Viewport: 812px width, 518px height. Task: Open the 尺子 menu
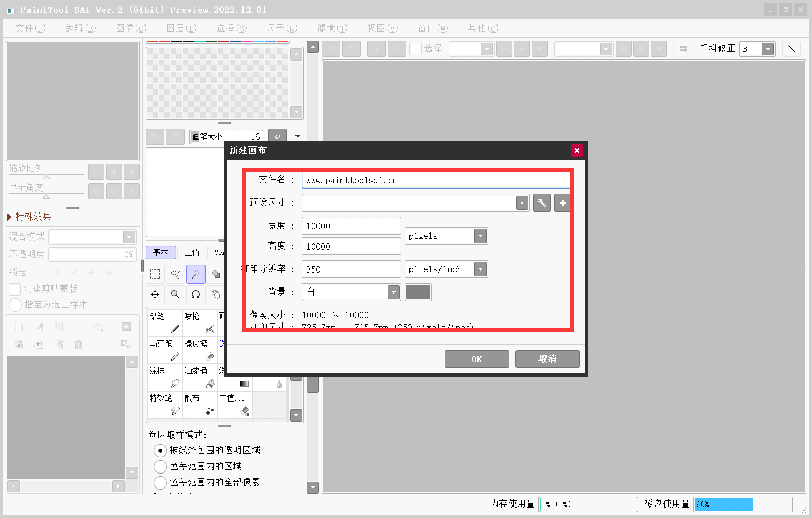pos(282,28)
